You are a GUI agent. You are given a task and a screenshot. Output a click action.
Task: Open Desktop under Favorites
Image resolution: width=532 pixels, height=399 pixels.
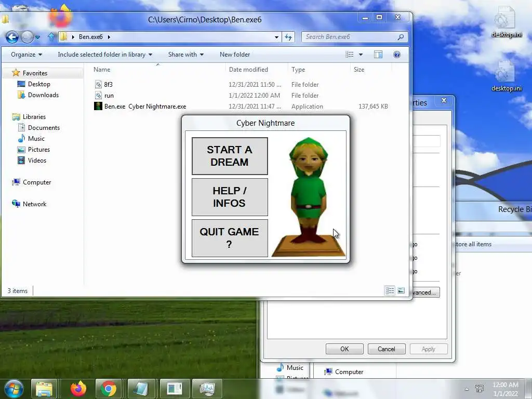[x=38, y=84]
